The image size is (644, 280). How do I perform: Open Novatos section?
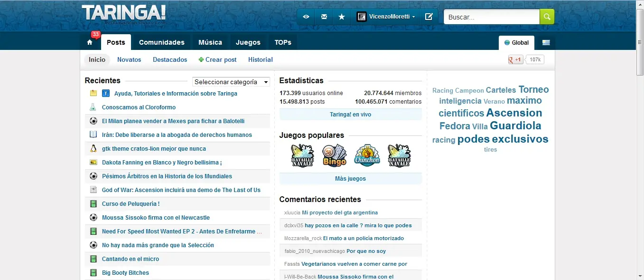(x=129, y=59)
